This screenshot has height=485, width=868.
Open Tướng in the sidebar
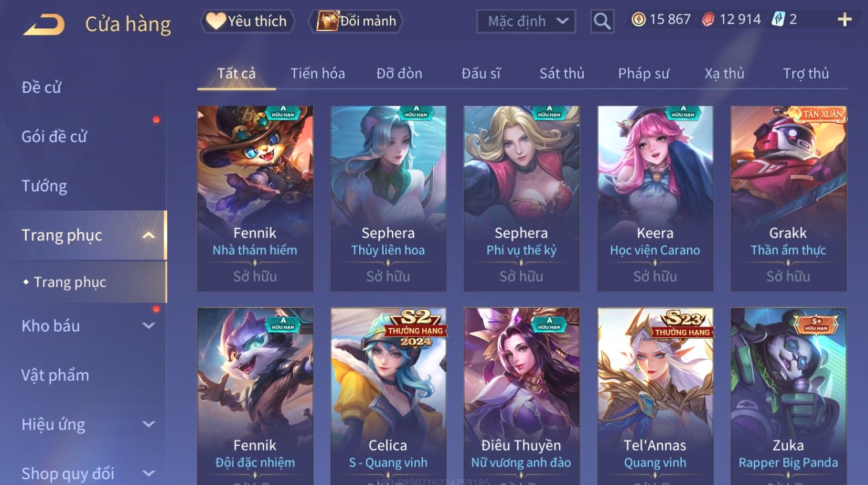44,186
